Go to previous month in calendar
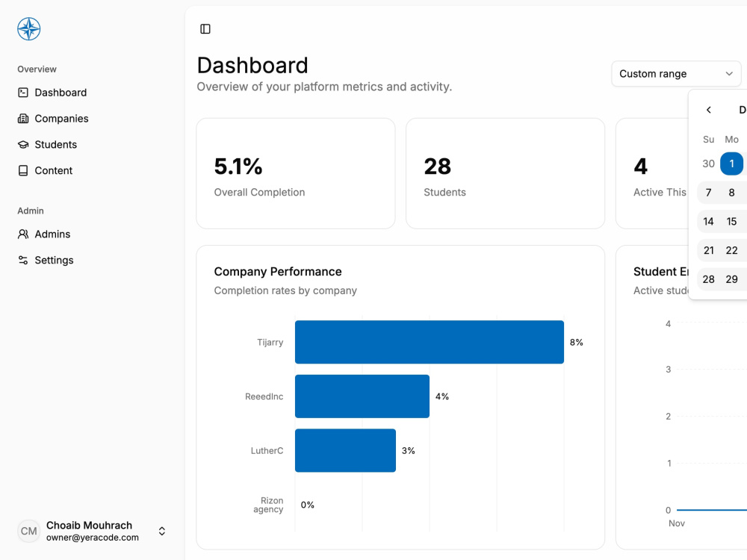 (708, 110)
